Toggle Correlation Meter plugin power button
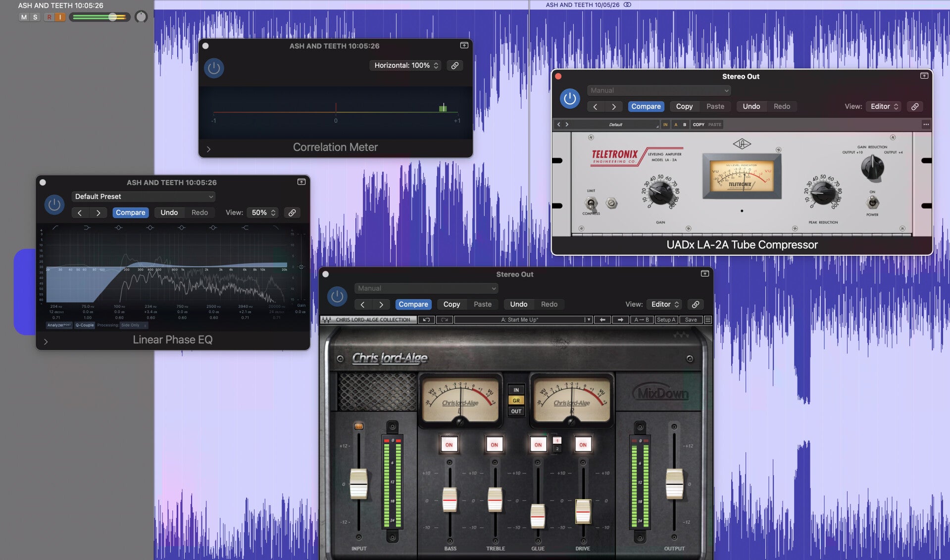 [214, 68]
